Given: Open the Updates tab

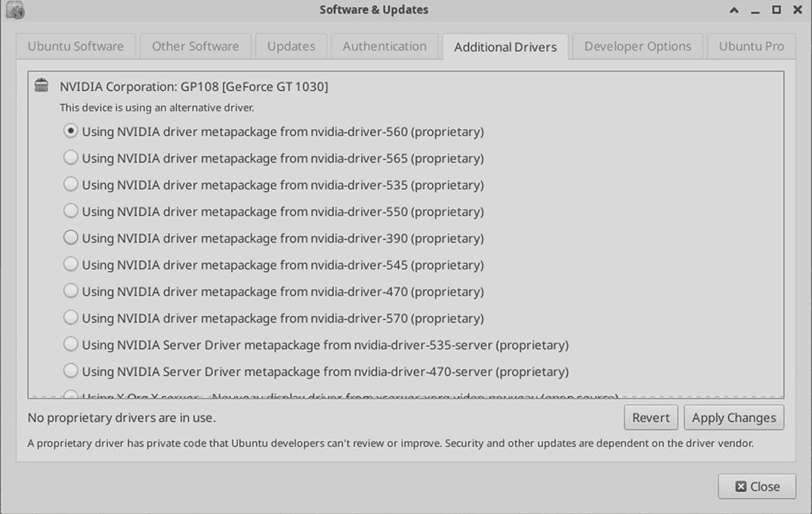Looking at the screenshot, I should pos(291,46).
